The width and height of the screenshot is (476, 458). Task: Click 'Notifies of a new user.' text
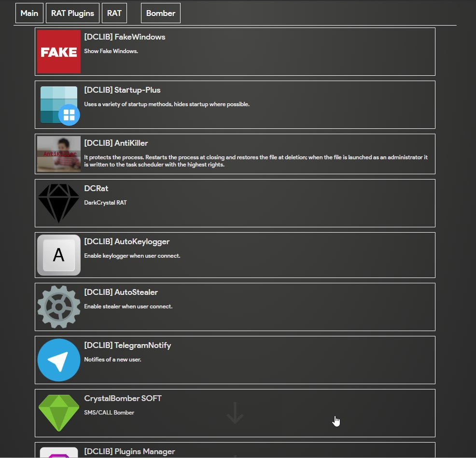coord(112,360)
